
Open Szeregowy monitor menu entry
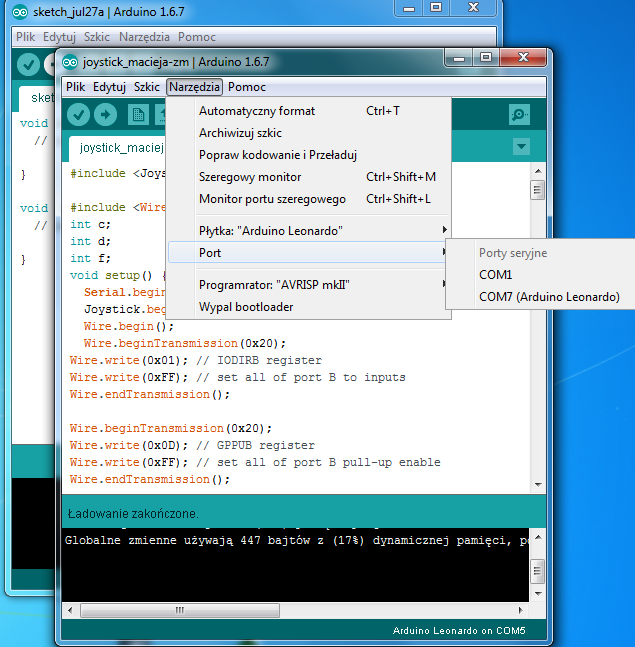(250, 177)
